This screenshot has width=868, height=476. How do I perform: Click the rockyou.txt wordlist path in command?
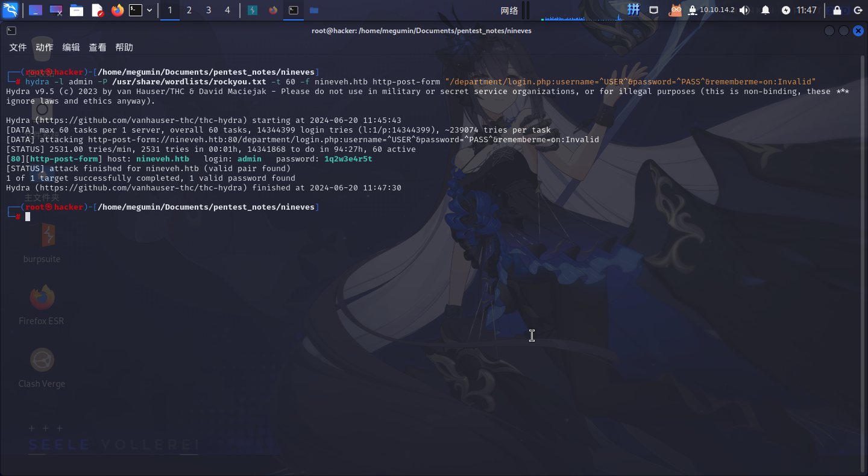click(x=189, y=81)
